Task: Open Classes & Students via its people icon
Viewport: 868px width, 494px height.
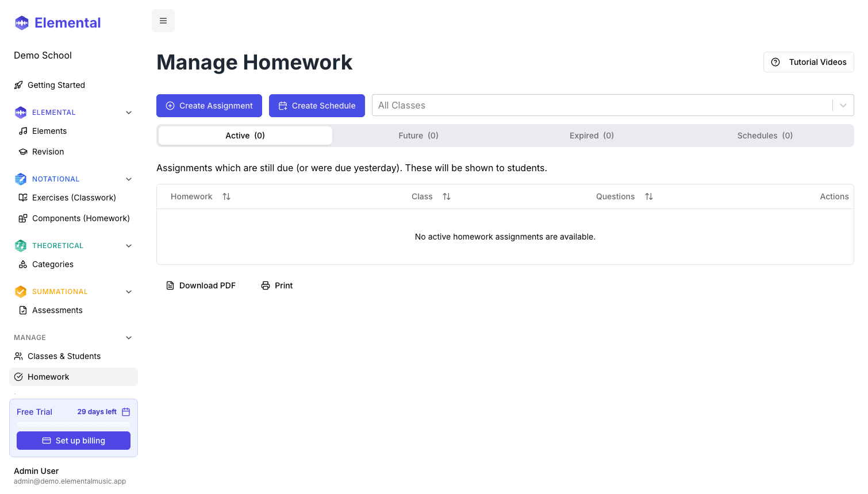Action: pos(19,356)
